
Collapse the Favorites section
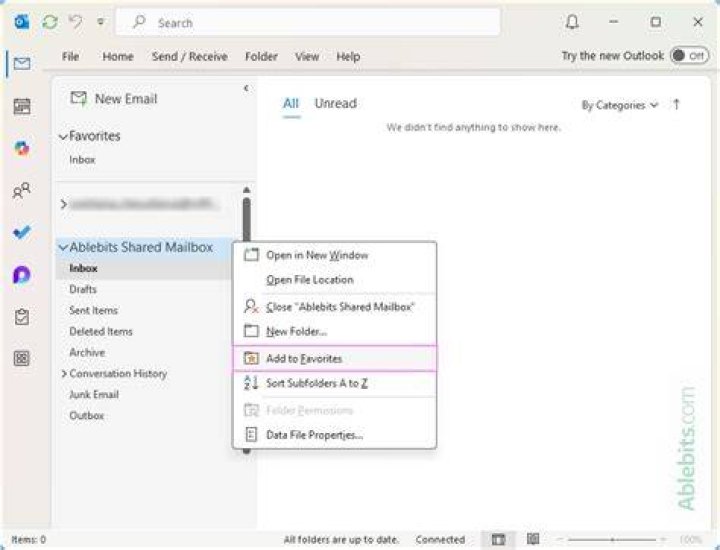point(63,136)
